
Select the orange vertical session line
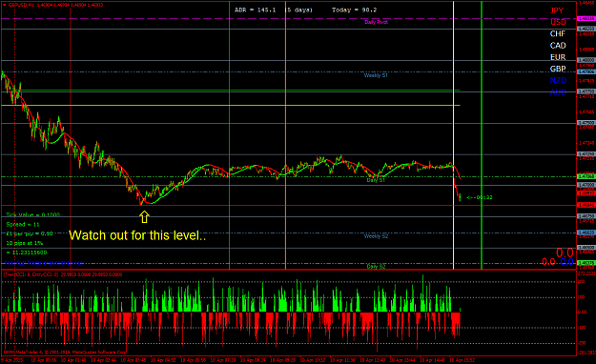click(286, 135)
